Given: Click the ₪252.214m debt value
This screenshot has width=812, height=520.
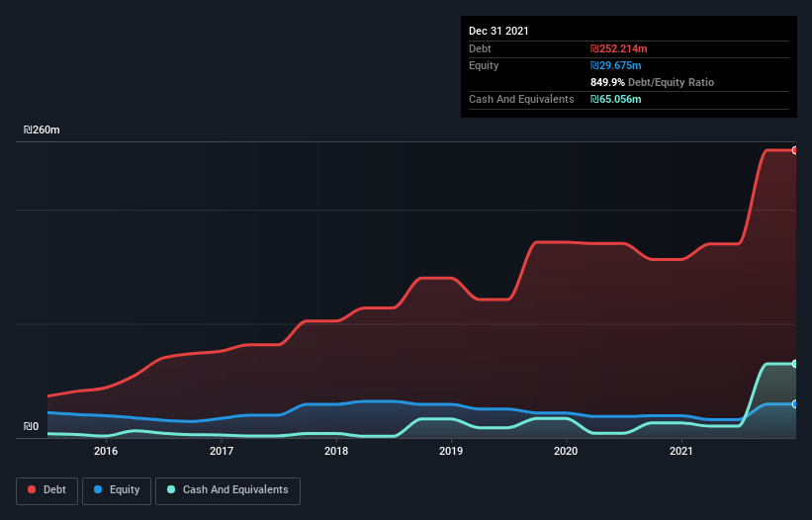Looking at the screenshot, I should click(619, 48).
